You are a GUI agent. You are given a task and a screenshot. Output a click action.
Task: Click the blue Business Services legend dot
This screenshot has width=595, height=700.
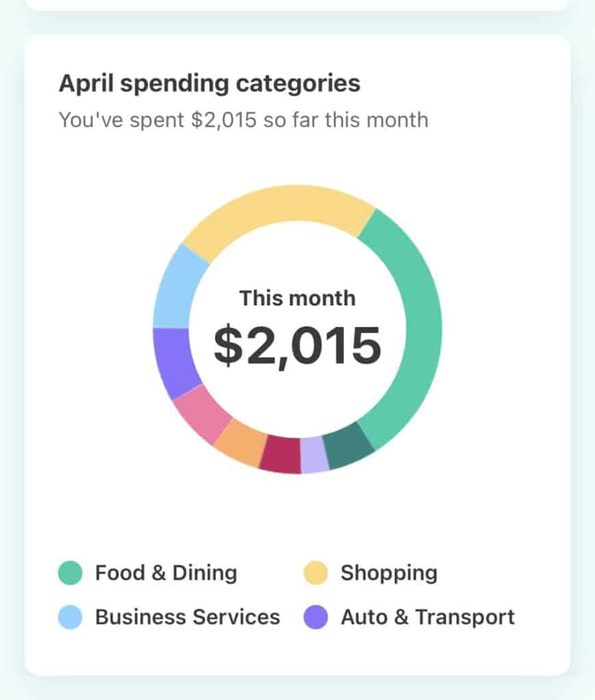click(70, 617)
